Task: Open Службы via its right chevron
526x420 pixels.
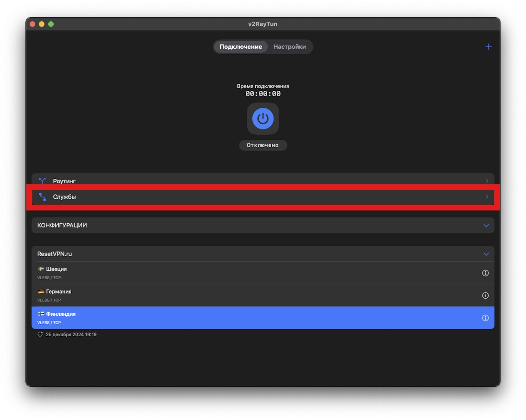Action: 487,197
